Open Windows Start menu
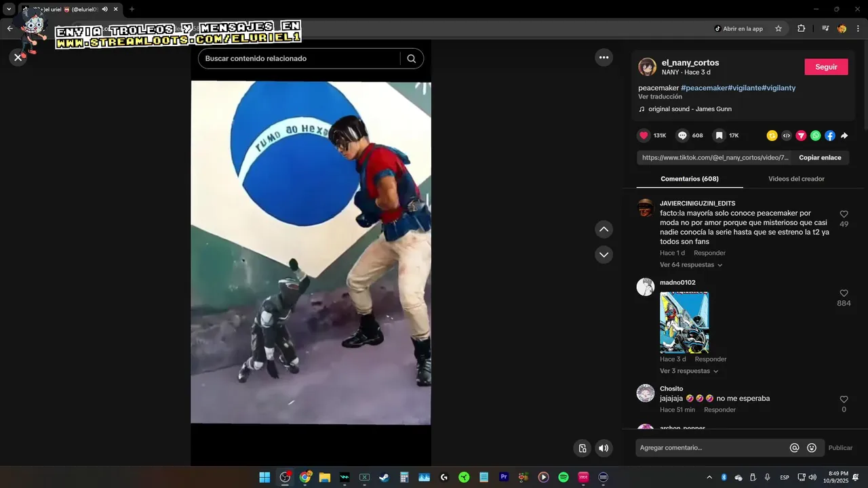Screen dimensions: 868x488 pos(264,477)
